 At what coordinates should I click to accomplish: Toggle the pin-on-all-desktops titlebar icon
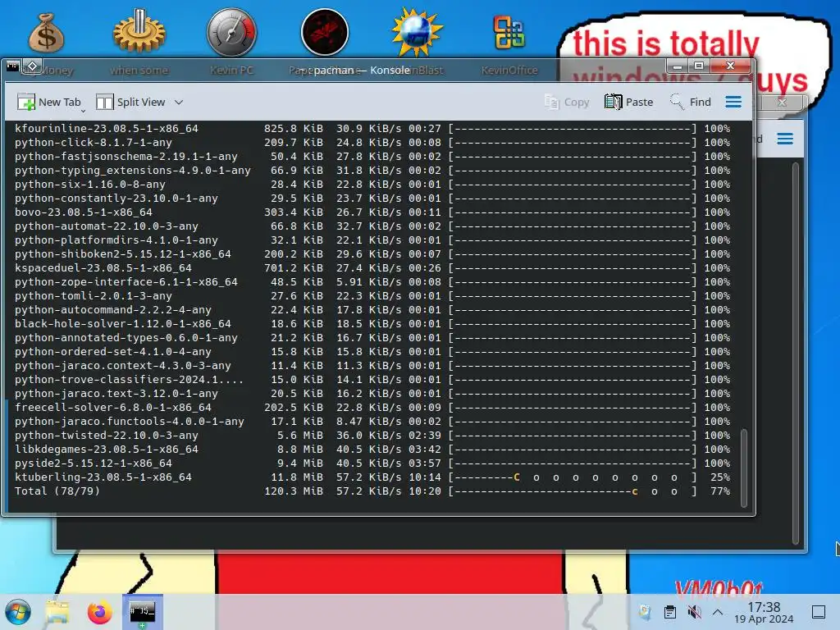point(33,66)
